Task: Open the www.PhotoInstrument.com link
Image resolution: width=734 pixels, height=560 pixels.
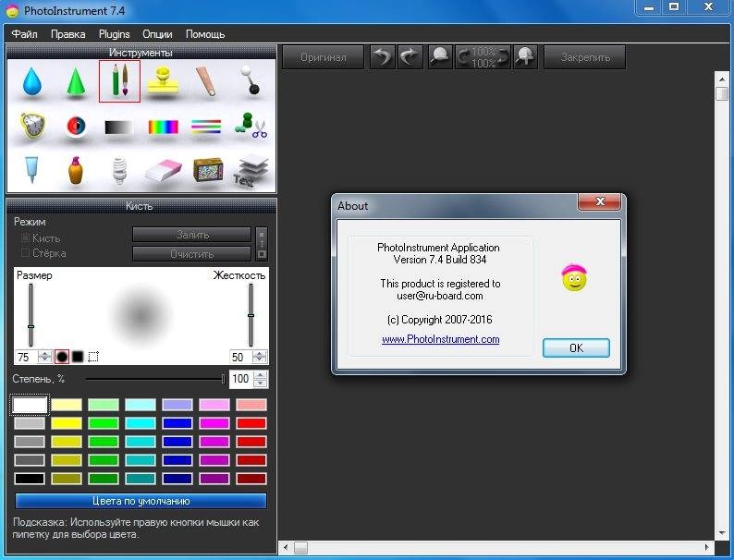Action: (x=441, y=339)
